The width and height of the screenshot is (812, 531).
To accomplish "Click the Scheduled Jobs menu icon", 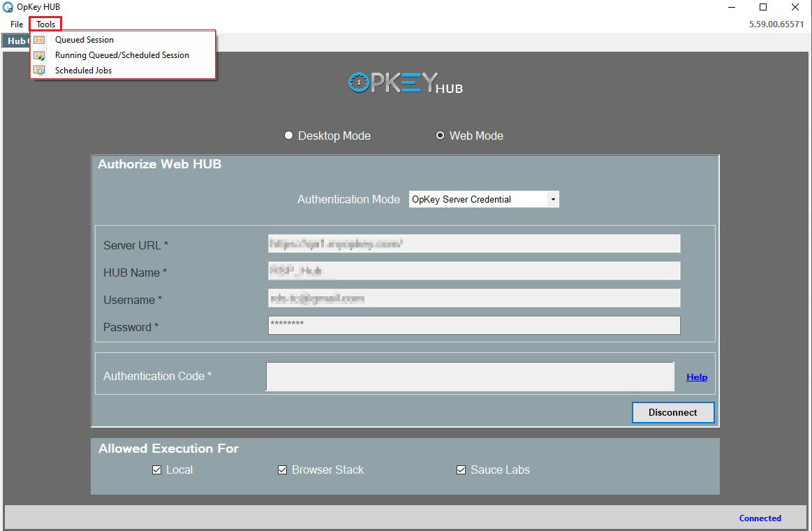I will [x=40, y=71].
